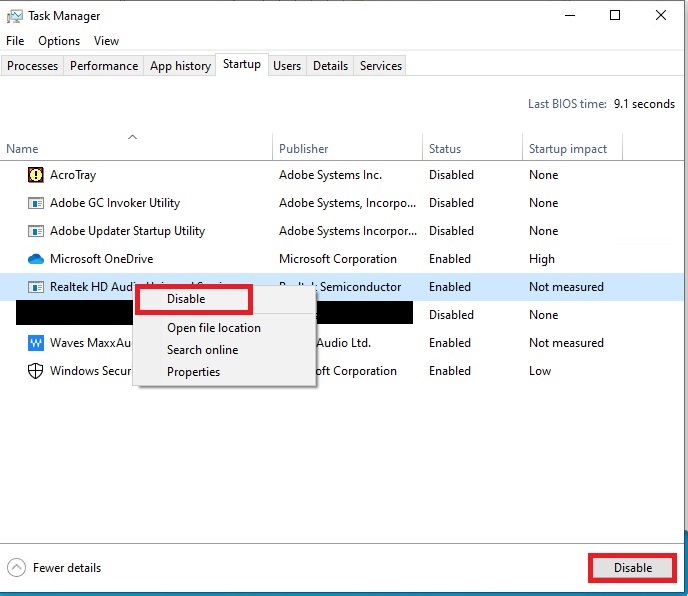The width and height of the screenshot is (688, 596).
Task: Open the File menu
Action: 15,41
